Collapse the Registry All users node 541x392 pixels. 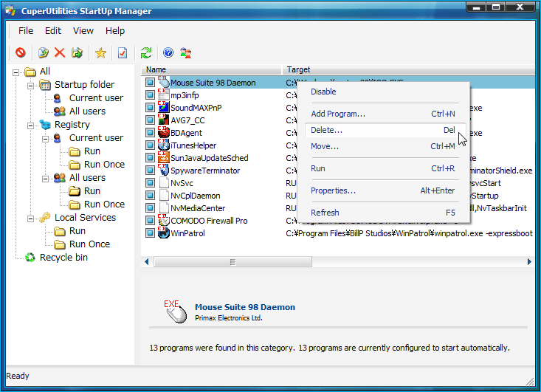[x=45, y=179]
